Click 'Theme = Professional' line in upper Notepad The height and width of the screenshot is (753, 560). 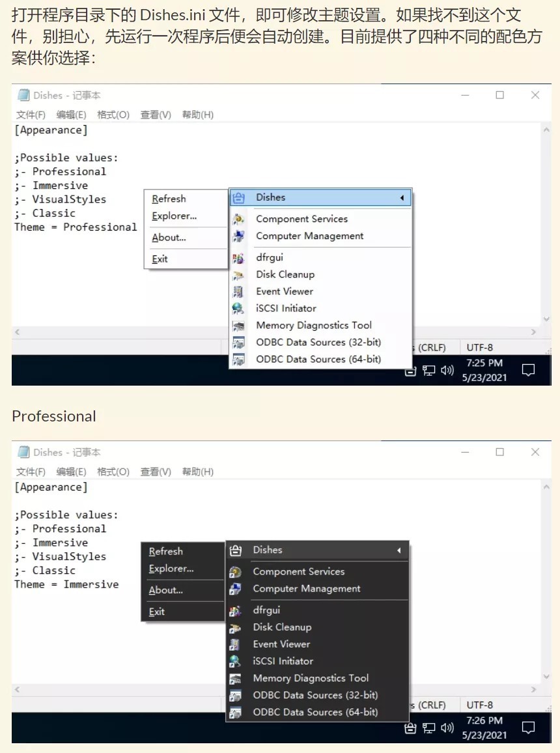(76, 227)
